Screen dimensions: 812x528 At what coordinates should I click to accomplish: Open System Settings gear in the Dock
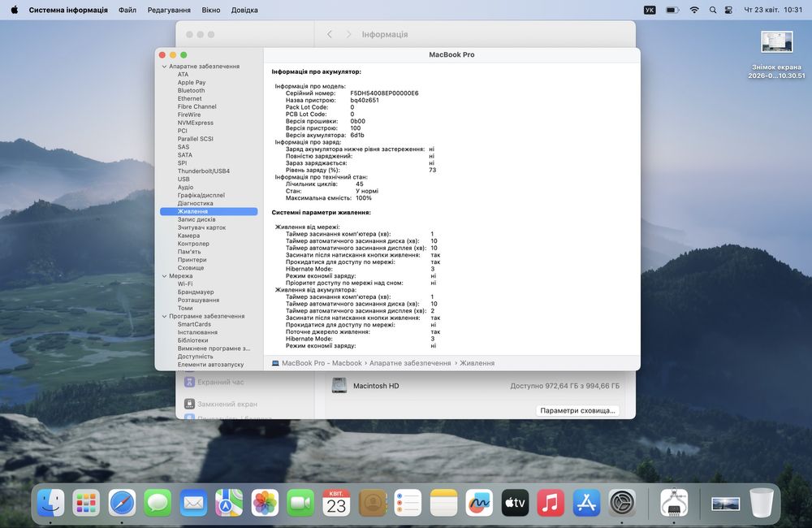[x=623, y=503]
